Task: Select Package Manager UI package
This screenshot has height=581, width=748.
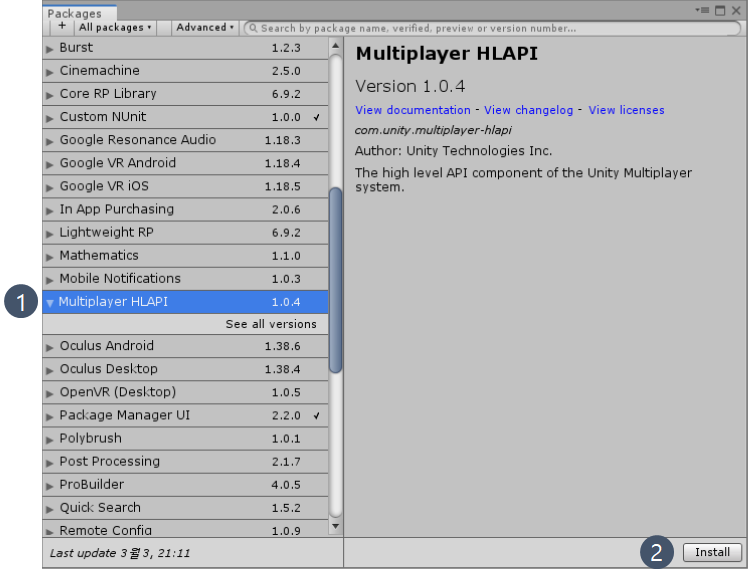Action: 185,415
